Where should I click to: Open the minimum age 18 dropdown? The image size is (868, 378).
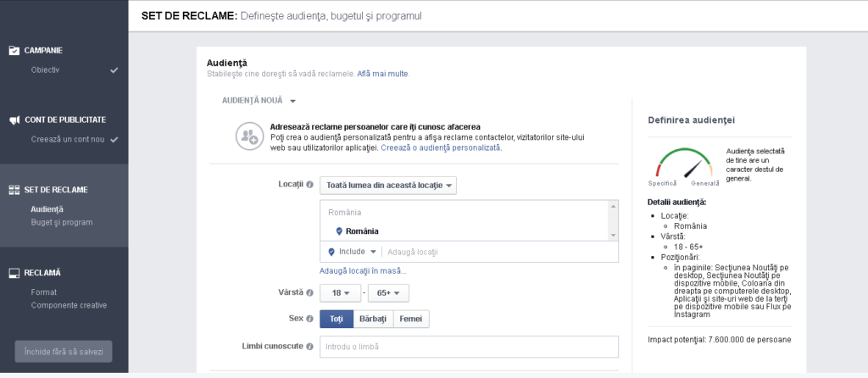(339, 293)
